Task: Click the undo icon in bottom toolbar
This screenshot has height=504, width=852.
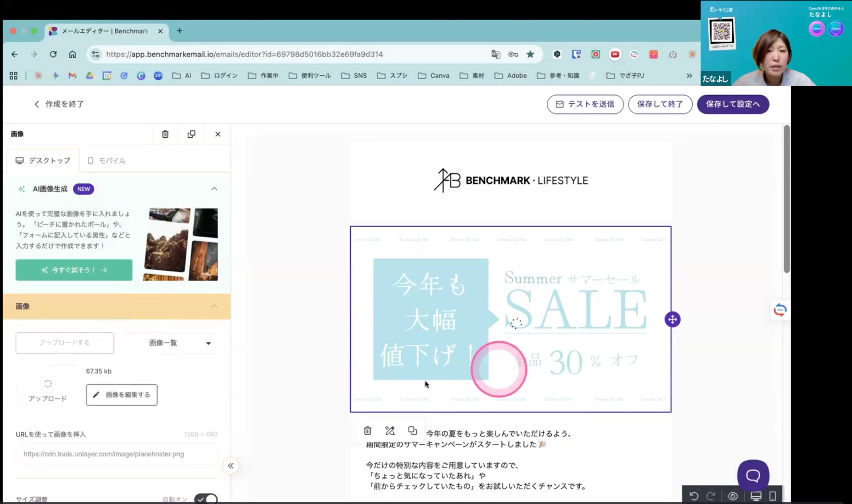Action: pyautogui.click(x=693, y=496)
